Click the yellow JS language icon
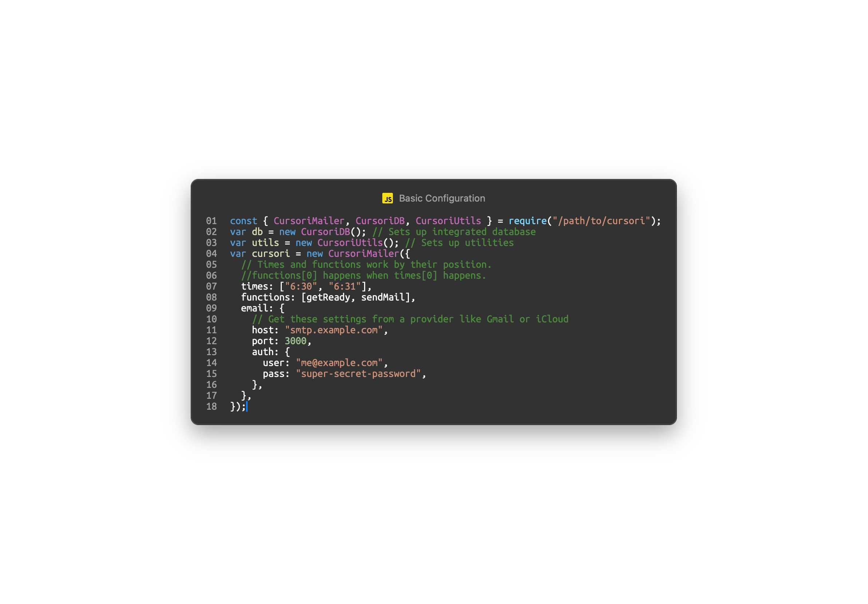 tap(387, 198)
